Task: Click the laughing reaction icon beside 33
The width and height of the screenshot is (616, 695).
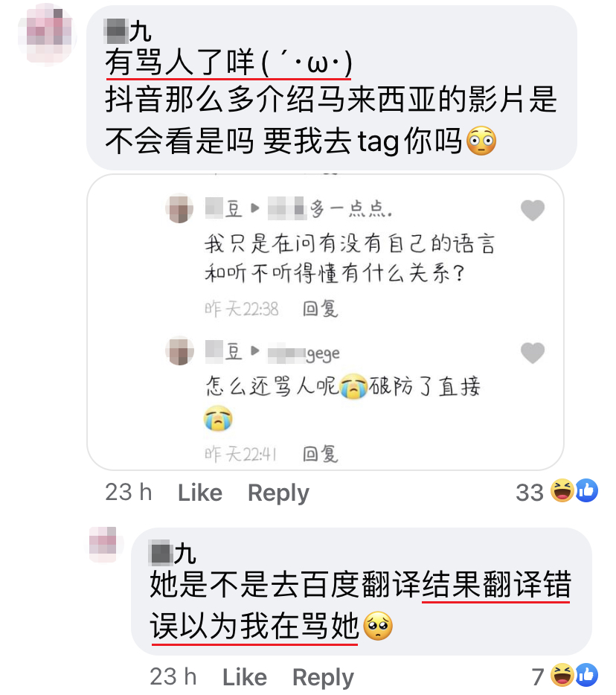Action: [x=562, y=491]
